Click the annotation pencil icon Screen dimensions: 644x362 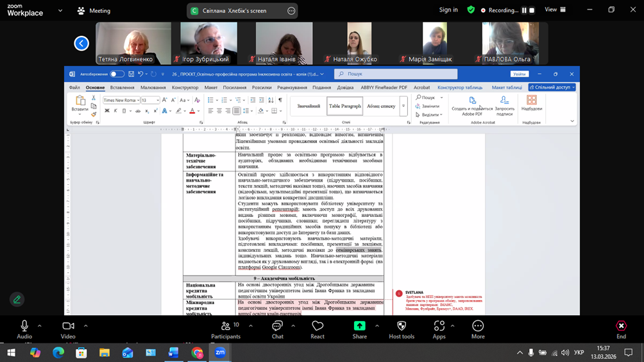17,299
